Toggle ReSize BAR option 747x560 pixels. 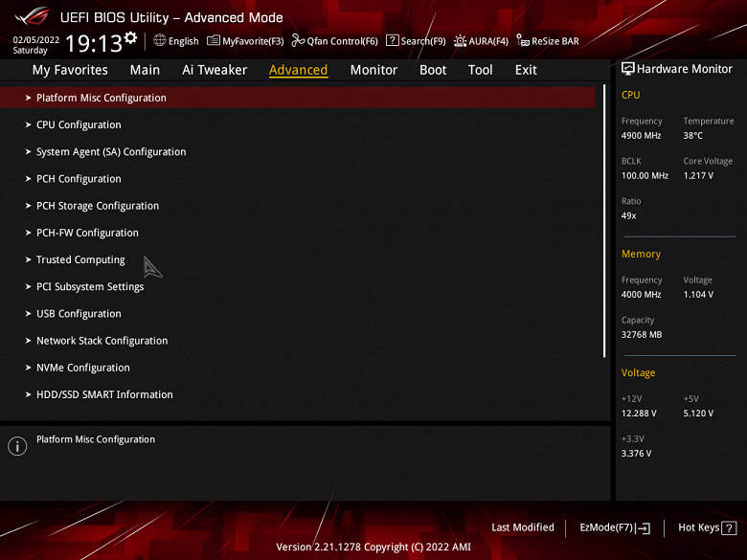tap(555, 41)
